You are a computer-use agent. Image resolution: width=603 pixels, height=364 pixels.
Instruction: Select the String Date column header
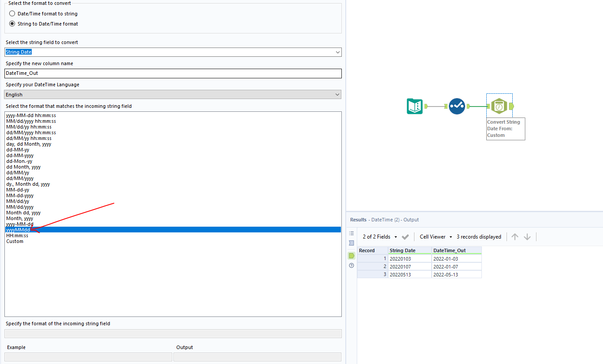[x=402, y=250]
